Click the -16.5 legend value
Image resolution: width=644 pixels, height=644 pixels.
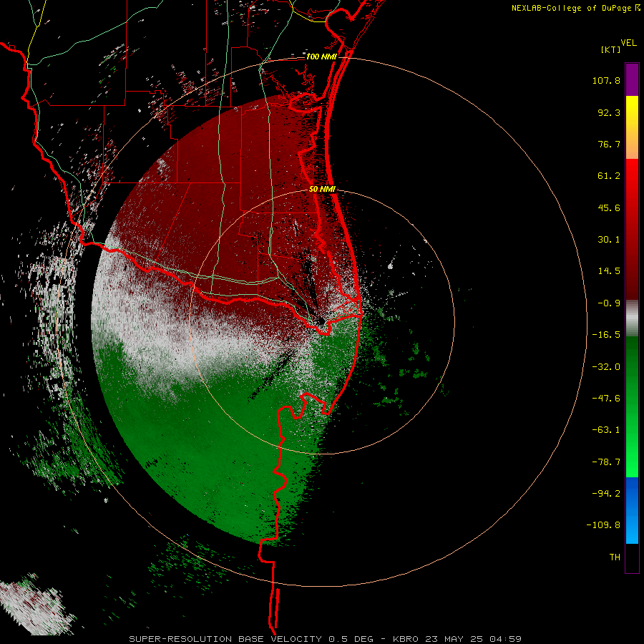pos(606,335)
